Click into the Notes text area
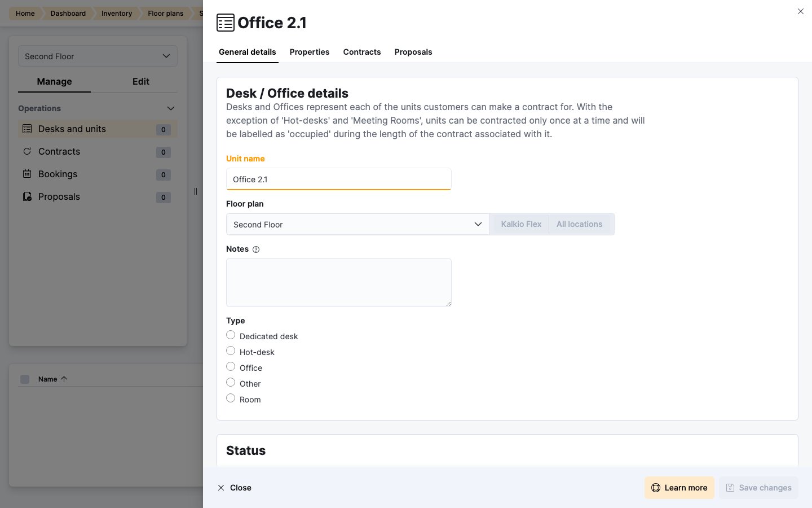 click(x=338, y=282)
